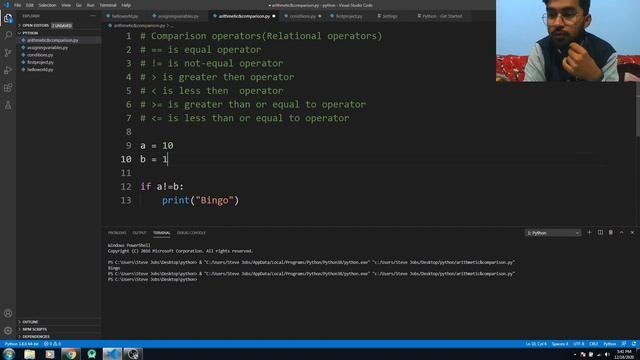The width and height of the screenshot is (640, 360).
Task: Open the Extensions view
Action: click(8, 88)
